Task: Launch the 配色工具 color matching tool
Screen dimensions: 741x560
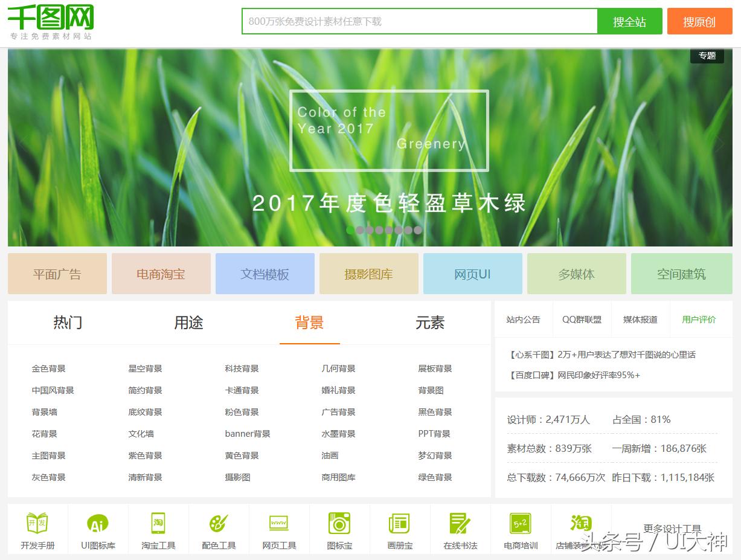Action: (218, 529)
